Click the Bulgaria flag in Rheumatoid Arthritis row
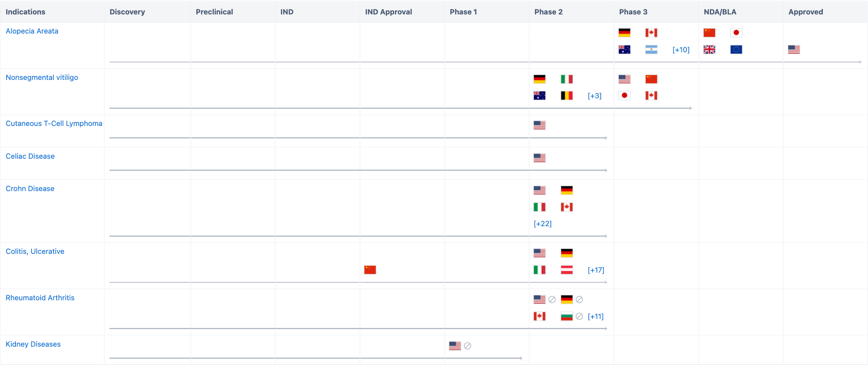The width and height of the screenshot is (868, 365). 566,316
